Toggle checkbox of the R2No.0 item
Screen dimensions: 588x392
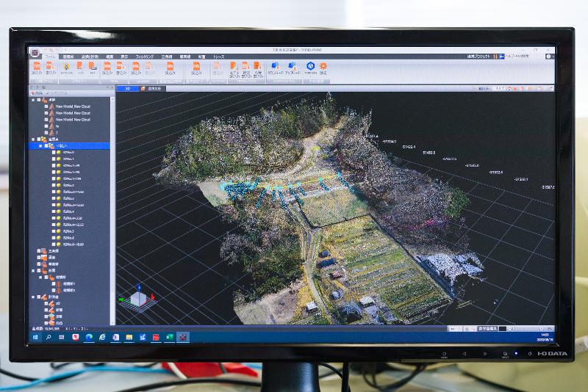coord(54,153)
